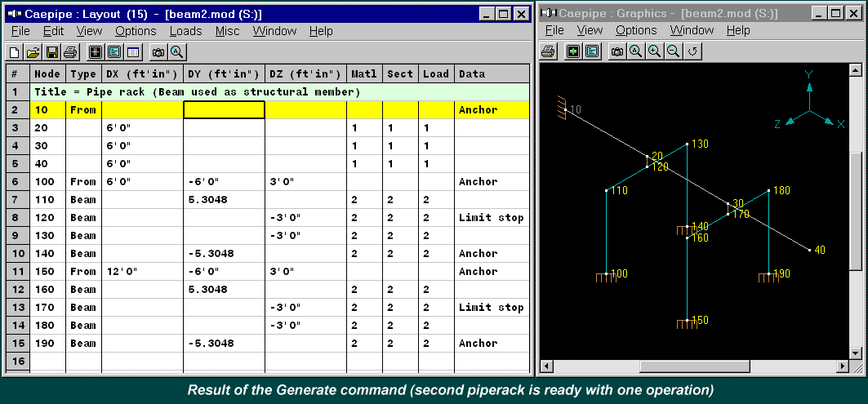Viewport: 868px width, 404px height.
Task: Click the Title row of the pipe rack
Action: pyautogui.click(x=279, y=92)
